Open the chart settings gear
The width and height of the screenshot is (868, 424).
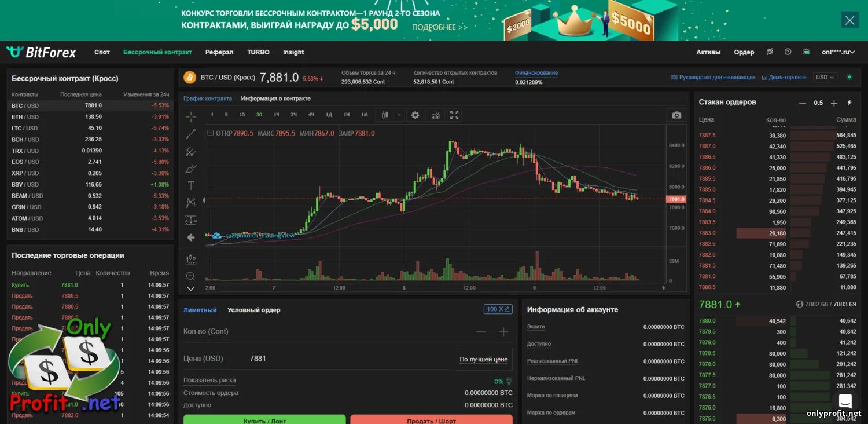coord(415,115)
